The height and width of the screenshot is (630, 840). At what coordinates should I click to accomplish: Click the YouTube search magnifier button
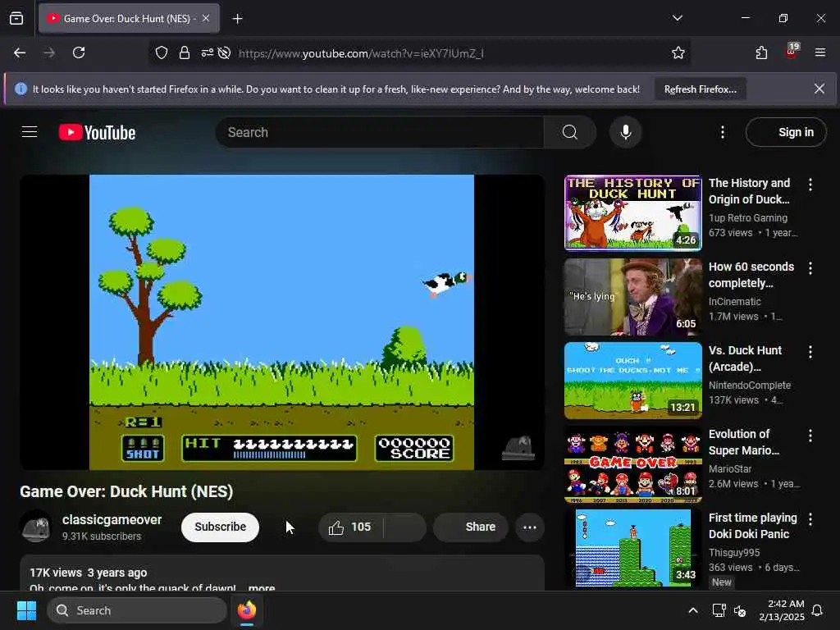pyautogui.click(x=570, y=132)
